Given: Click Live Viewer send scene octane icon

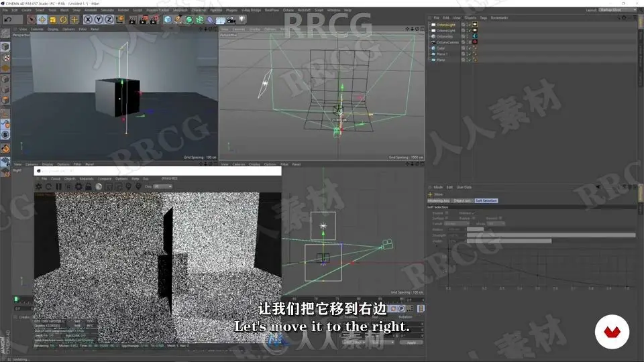Looking at the screenshot, I should pos(39,186).
